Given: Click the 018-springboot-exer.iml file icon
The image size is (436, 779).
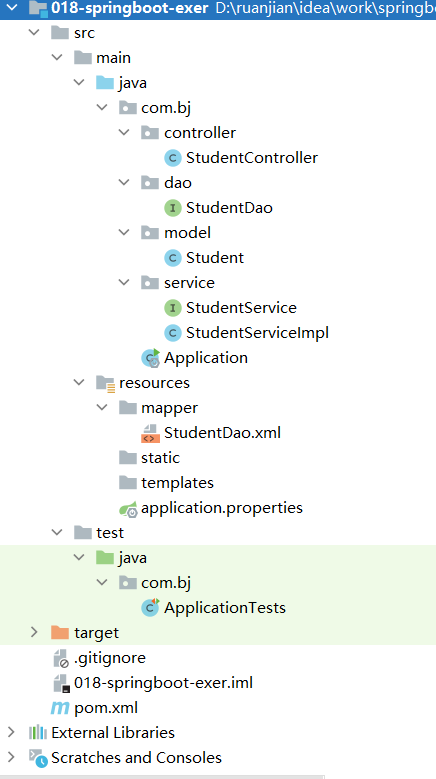Looking at the screenshot, I should 61,684.
